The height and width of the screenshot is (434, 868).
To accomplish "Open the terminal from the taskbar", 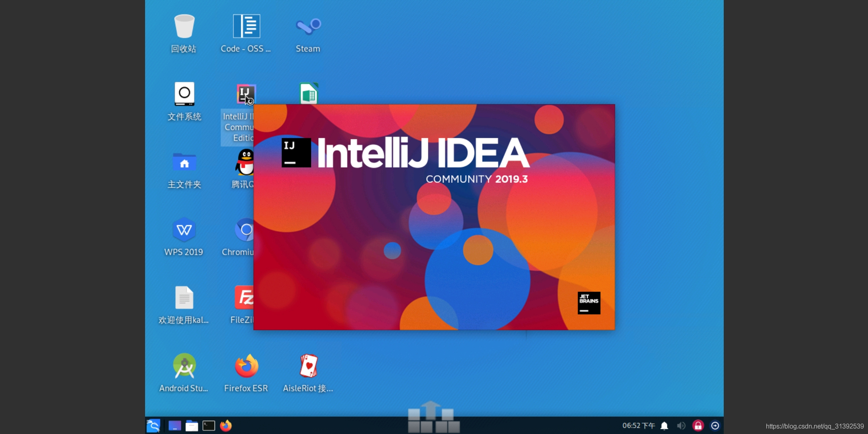I will (209, 425).
